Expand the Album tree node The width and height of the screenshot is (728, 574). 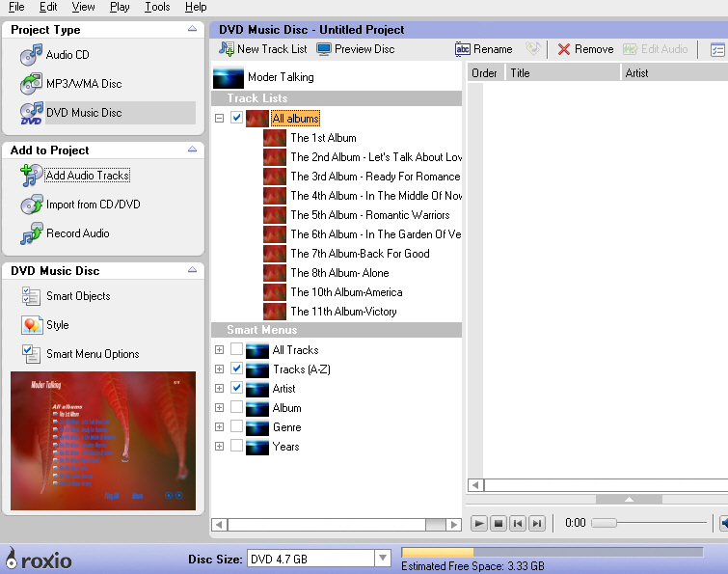(220, 408)
